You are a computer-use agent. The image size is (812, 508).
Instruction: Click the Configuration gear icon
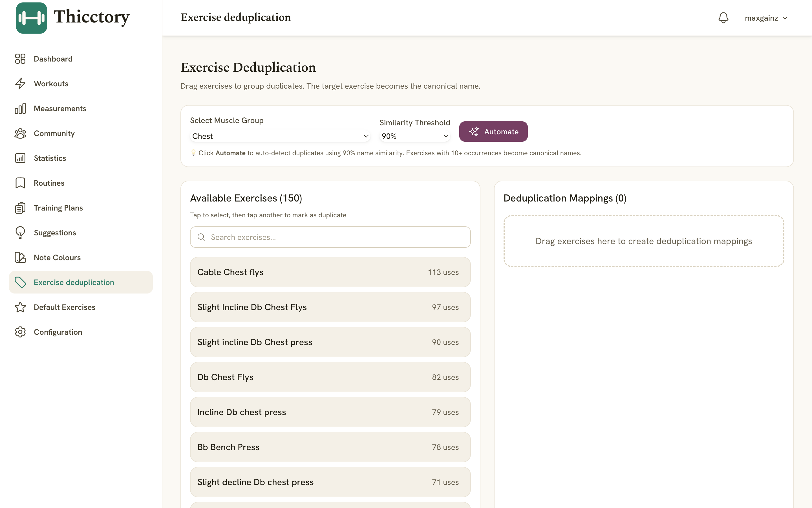point(20,332)
